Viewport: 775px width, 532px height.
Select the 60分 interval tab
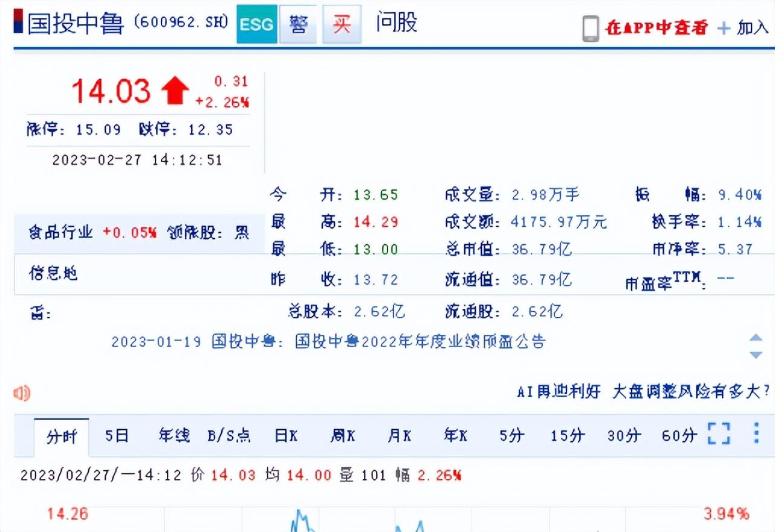point(679,435)
